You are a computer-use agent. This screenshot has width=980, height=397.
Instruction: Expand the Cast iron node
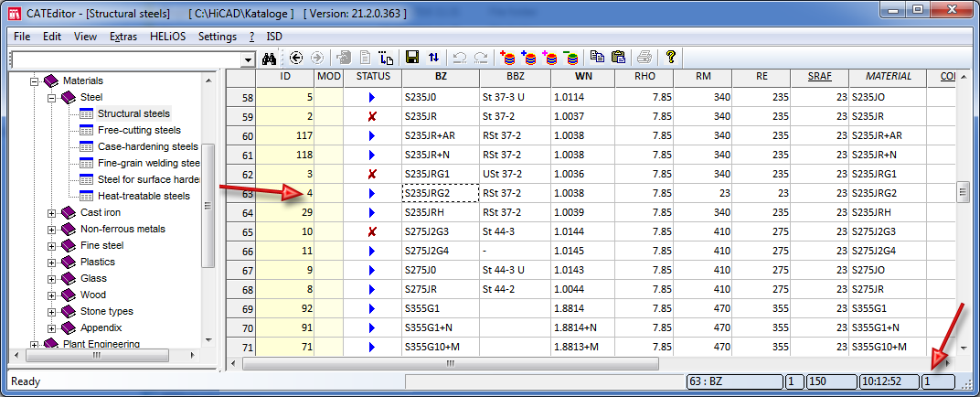click(52, 213)
